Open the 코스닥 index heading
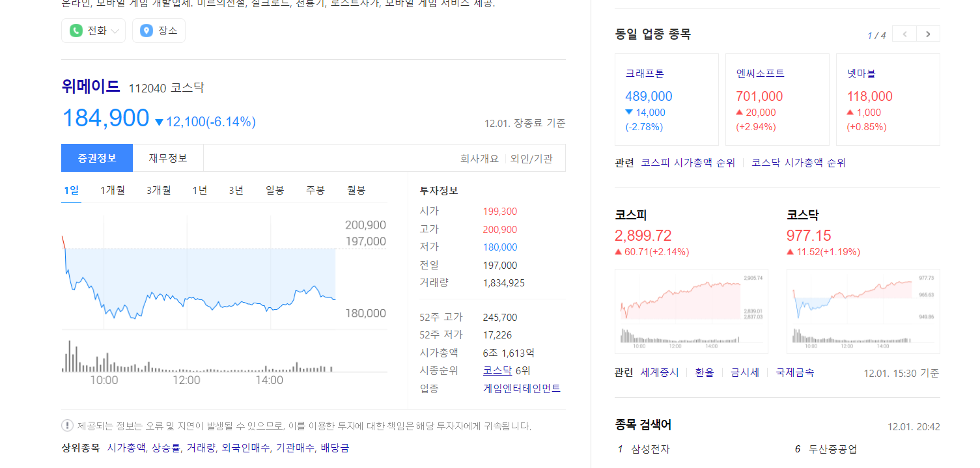This screenshot has height=468, width=980. click(802, 215)
